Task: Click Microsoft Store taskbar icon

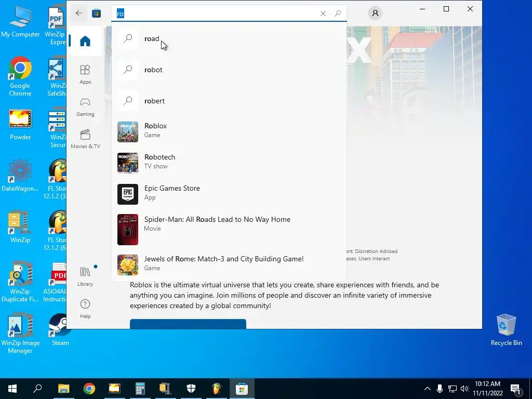Action: point(242,389)
